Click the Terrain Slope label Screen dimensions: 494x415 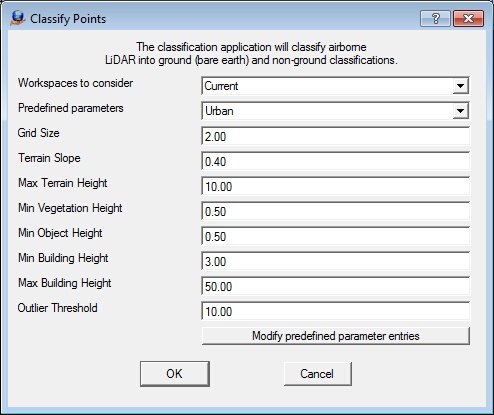pyautogui.click(x=49, y=158)
